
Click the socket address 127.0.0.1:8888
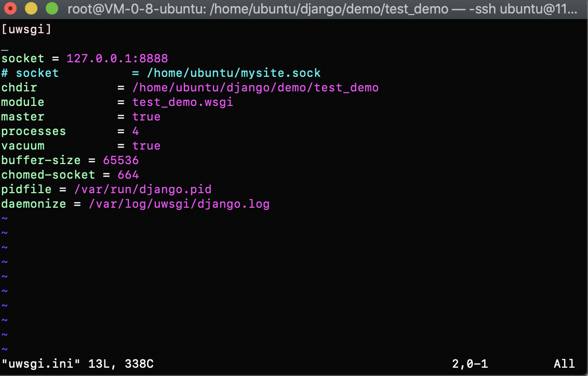(117, 59)
